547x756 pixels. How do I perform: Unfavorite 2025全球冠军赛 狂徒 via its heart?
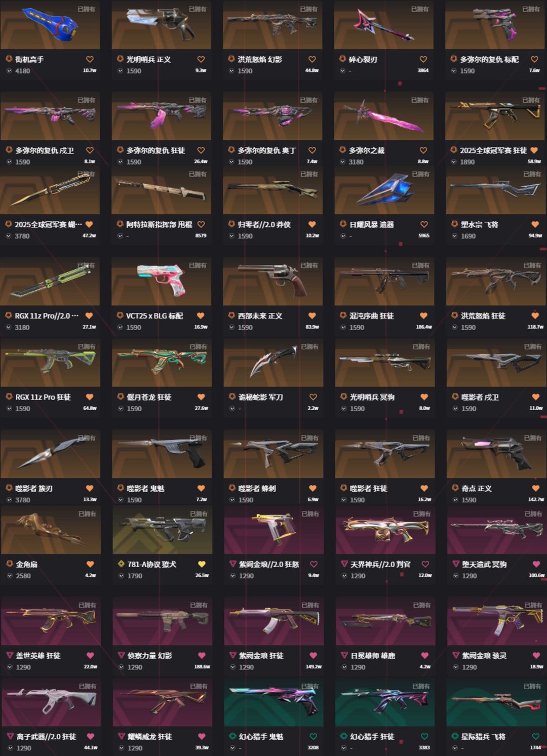click(x=534, y=150)
